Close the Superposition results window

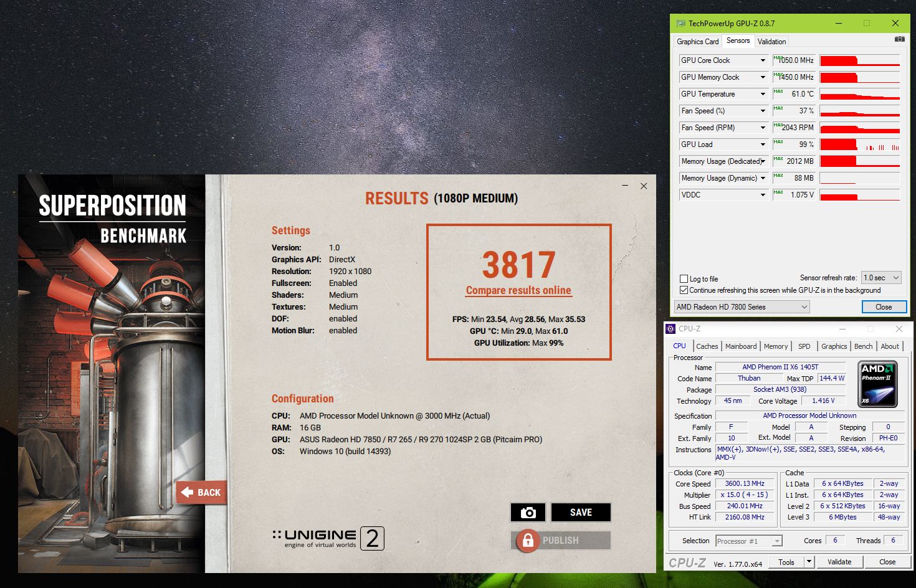tap(644, 186)
